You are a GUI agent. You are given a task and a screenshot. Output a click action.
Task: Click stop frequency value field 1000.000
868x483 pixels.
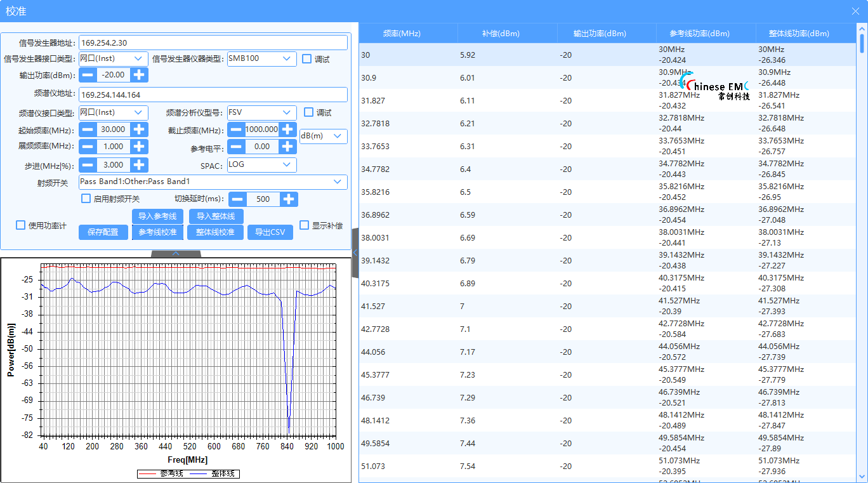262,129
